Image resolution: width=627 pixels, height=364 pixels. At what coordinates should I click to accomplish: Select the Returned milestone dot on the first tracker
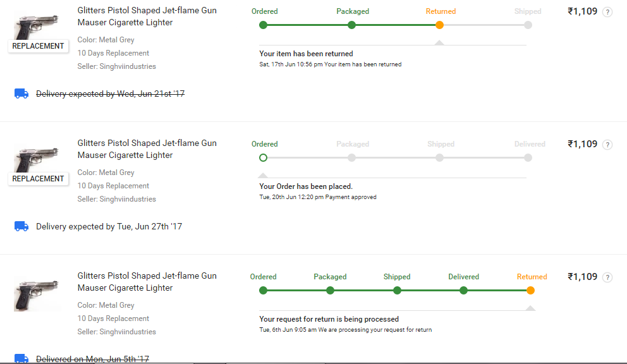[439, 25]
